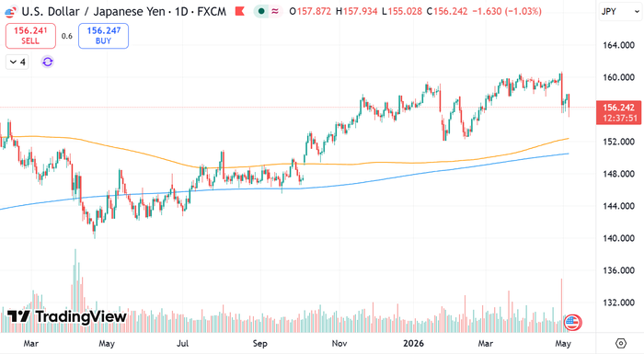Click the USD/JPY flag symbol logo

(x=10, y=12)
